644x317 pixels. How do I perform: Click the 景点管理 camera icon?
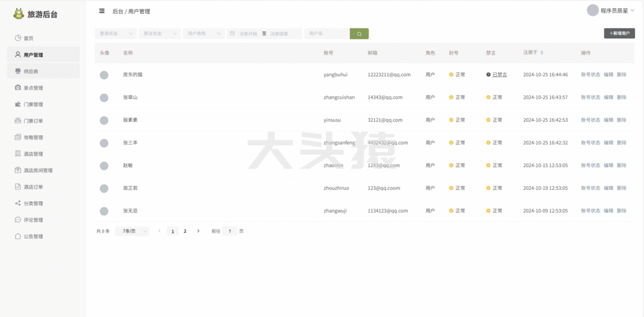pos(18,87)
